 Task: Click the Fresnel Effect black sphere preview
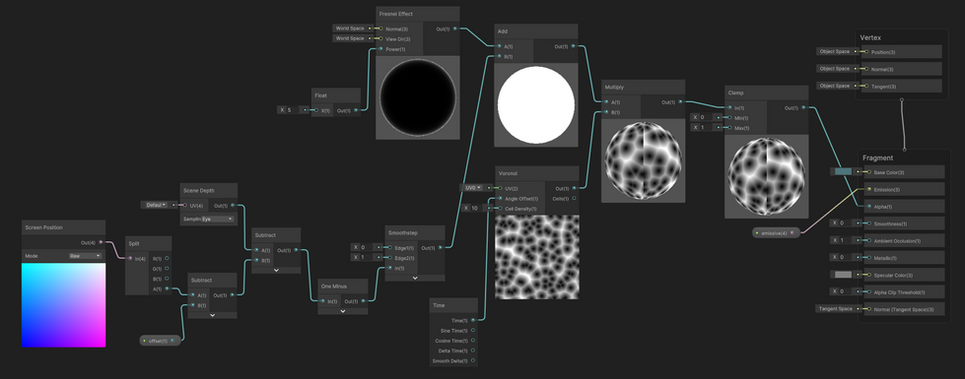click(418, 97)
